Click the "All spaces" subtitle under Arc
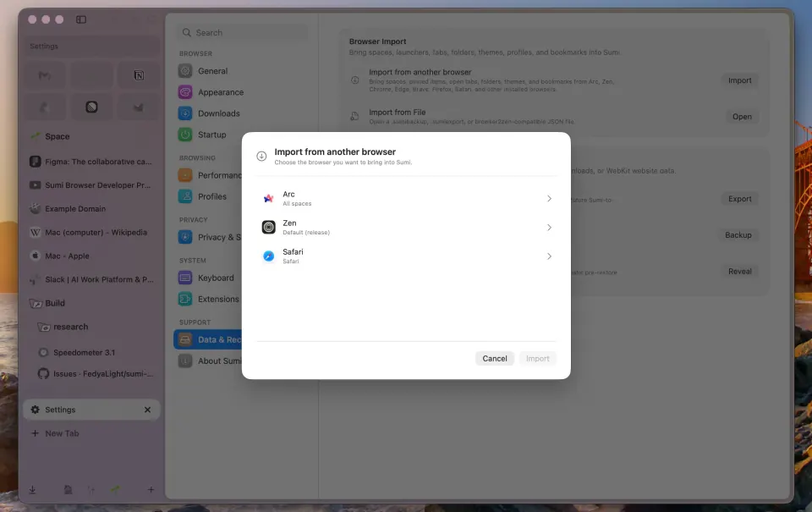 pos(297,204)
